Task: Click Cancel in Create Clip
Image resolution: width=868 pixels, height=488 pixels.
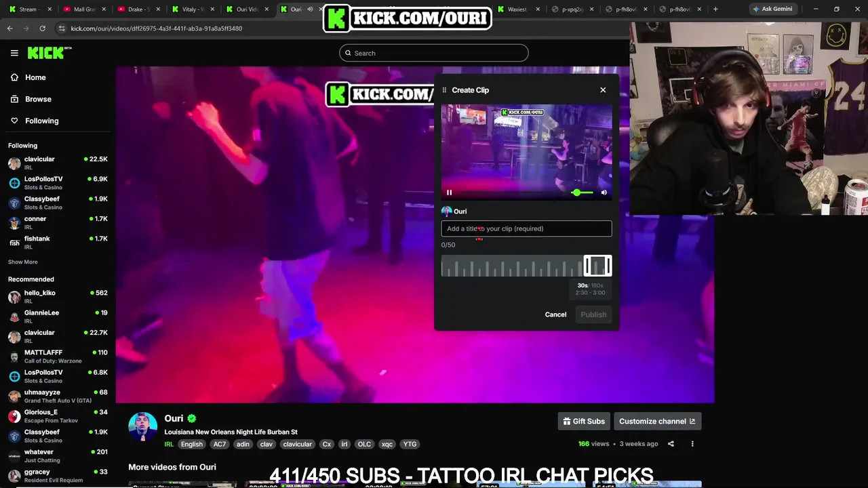Action: (x=555, y=314)
